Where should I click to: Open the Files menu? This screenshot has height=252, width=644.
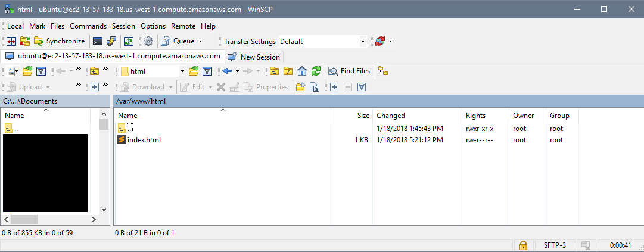pyautogui.click(x=58, y=26)
